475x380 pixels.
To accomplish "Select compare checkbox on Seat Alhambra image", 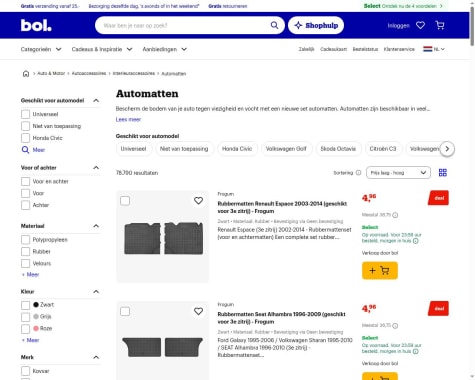I will click(x=125, y=312).
